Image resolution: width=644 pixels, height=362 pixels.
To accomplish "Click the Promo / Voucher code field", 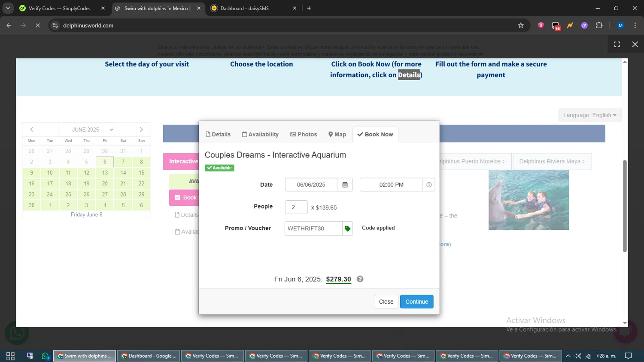I will 313,229.
